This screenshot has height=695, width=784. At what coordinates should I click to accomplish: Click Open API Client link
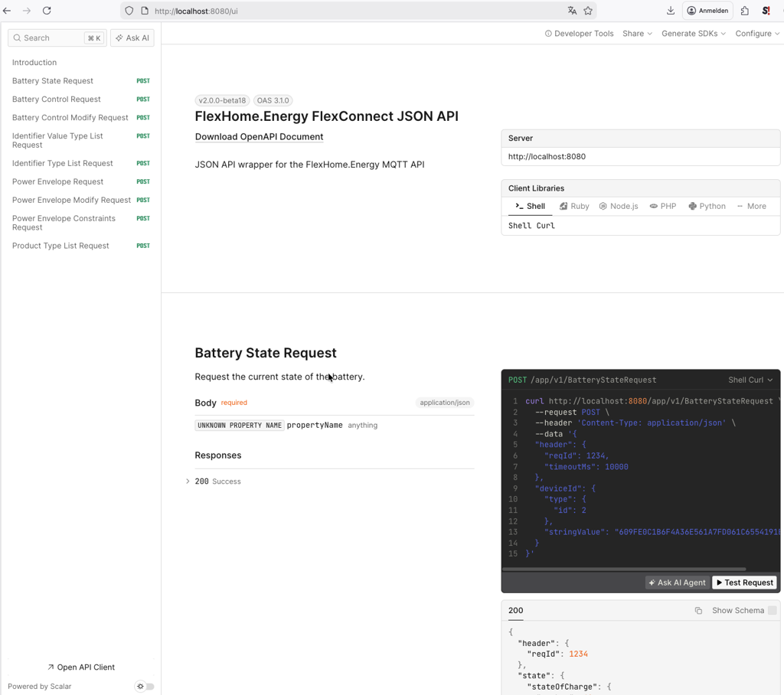point(81,667)
